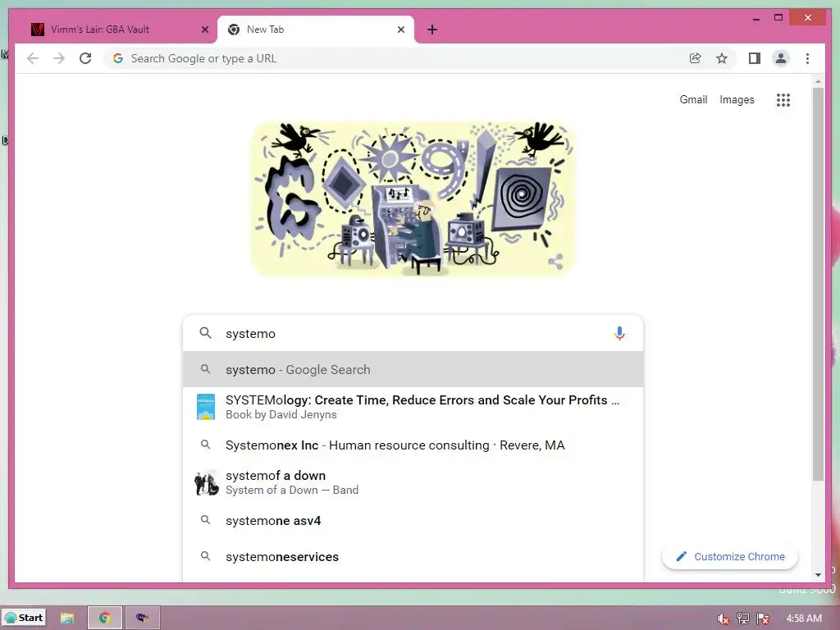840x630 pixels.
Task: Click the Vimm's Lair tab favicon
Action: (38, 30)
